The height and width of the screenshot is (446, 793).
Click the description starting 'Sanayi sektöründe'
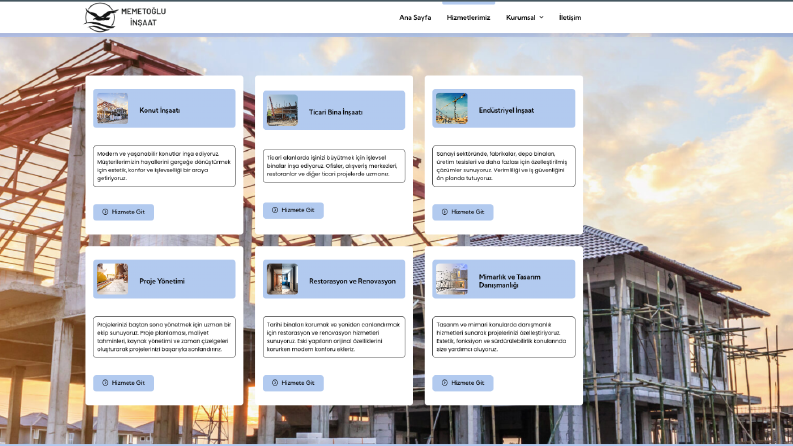coord(504,166)
